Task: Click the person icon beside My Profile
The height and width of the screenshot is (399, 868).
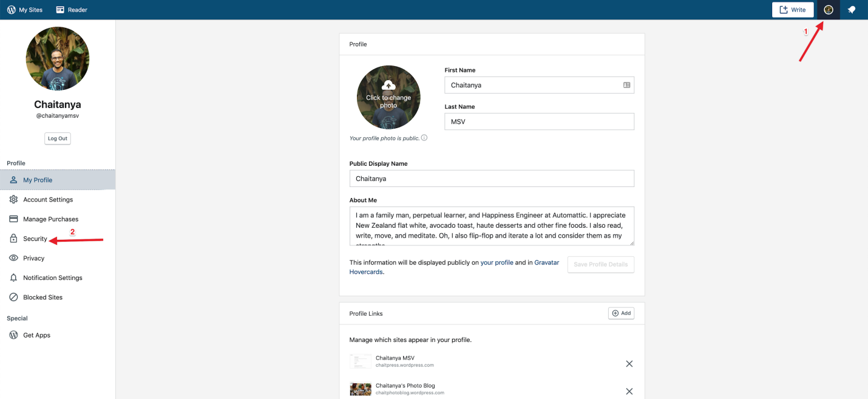Action: pyautogui.click(x=13, y=180)
